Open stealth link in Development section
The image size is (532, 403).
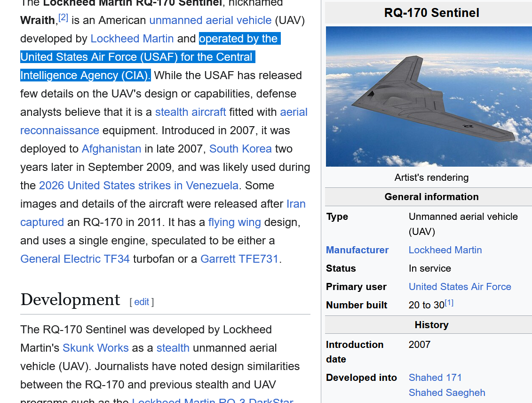tap(173, 348)
